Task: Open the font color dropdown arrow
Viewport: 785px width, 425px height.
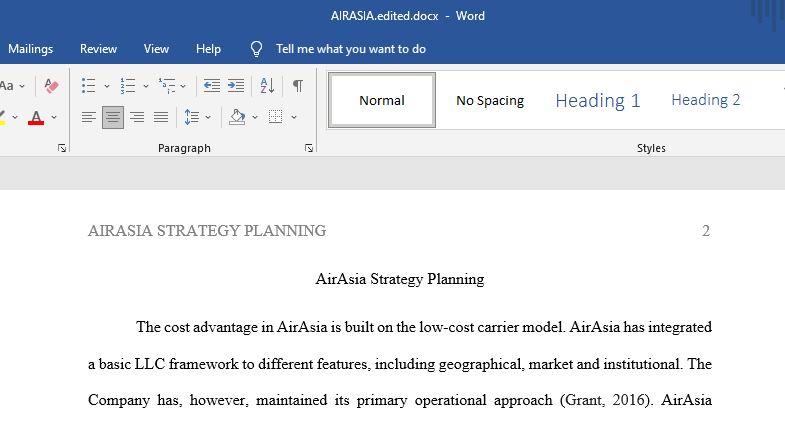Action: coord(54,117)
